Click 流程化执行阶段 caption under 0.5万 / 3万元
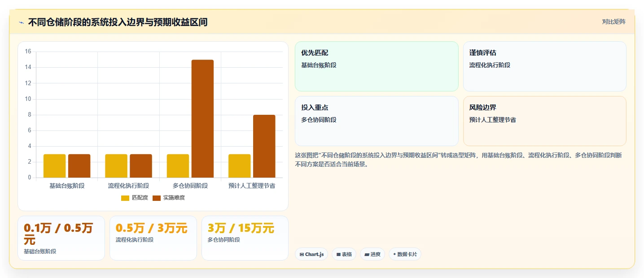Screen dimensions: 644x278 point(135,240)
